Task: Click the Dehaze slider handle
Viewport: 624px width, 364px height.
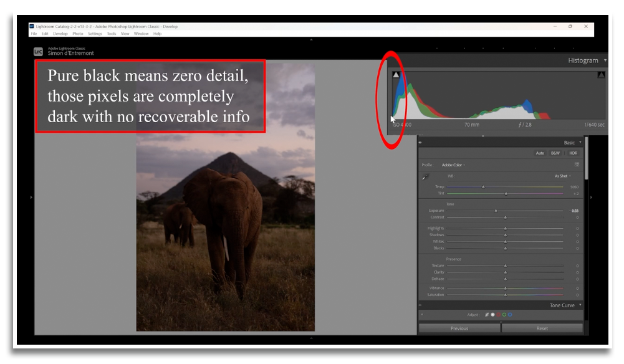Action: (x=506, y=279)
